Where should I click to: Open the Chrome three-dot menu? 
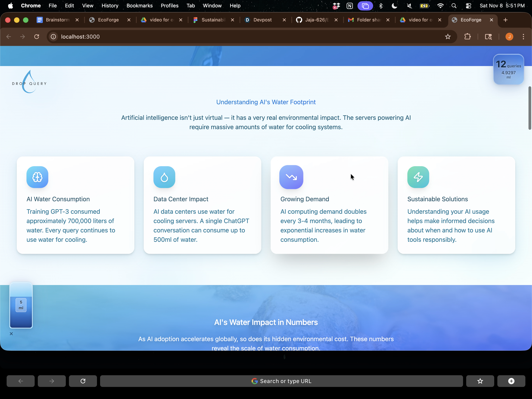[x=523, y=37]
